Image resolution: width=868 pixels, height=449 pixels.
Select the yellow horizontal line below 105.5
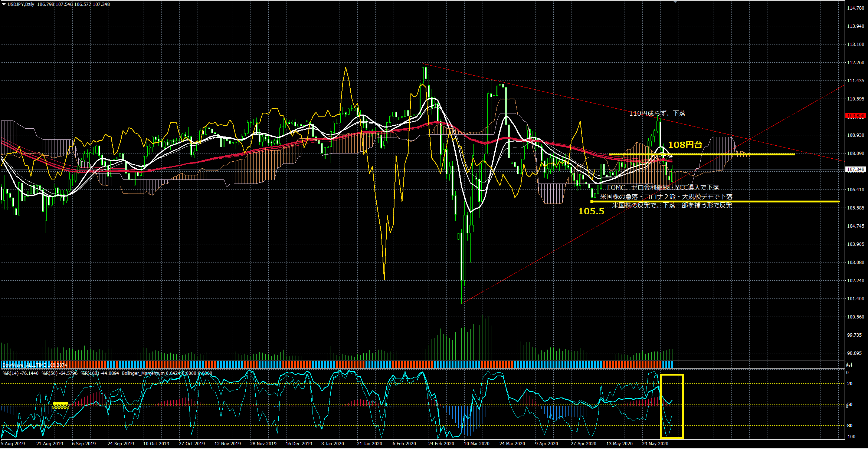tap(779, 201)
